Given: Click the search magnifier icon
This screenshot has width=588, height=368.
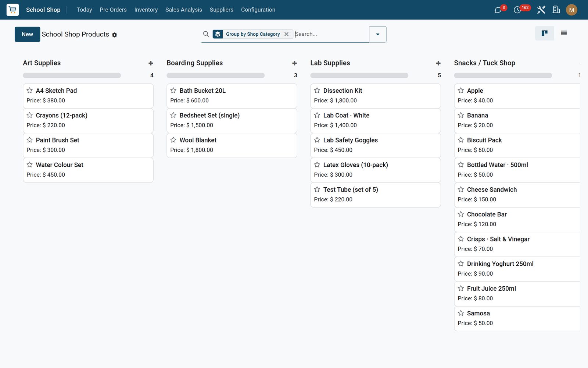Looking at the screenshot, I should (x=206, y=34).
